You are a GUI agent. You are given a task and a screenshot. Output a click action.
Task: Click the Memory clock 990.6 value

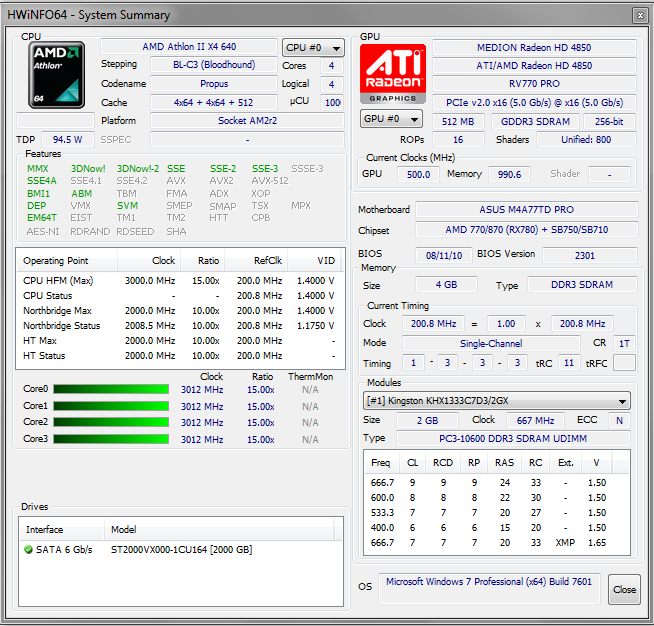tap(509, 174)
